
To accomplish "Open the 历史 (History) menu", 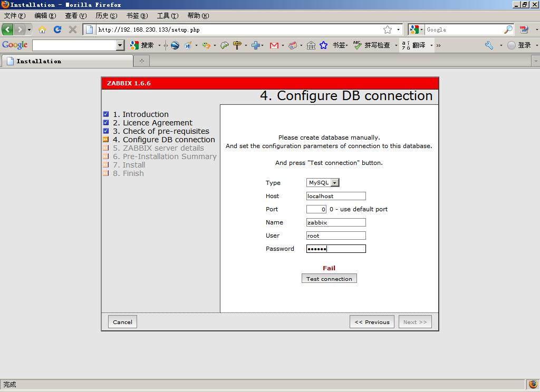I will [107, 15].
